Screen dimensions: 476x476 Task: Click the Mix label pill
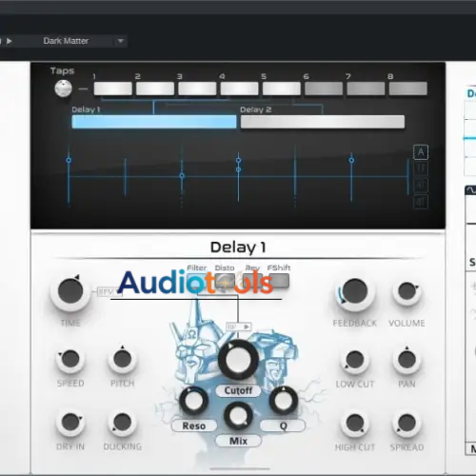click(x=238, y=441)
